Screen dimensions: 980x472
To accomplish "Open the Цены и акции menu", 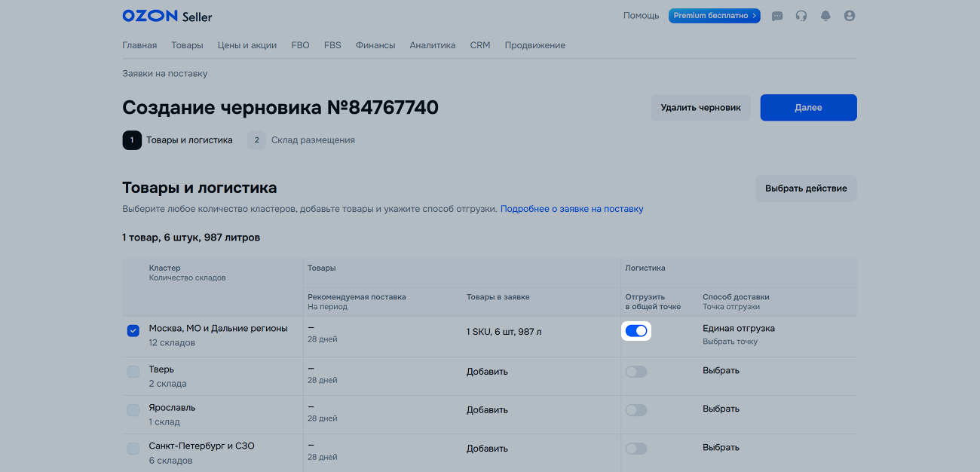I will point(247,45).
